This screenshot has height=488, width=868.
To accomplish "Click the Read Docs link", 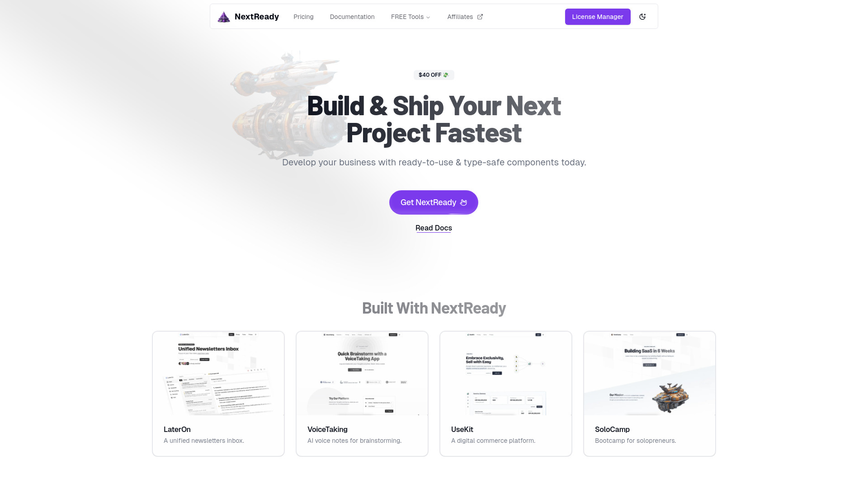I will pos(434,228).
